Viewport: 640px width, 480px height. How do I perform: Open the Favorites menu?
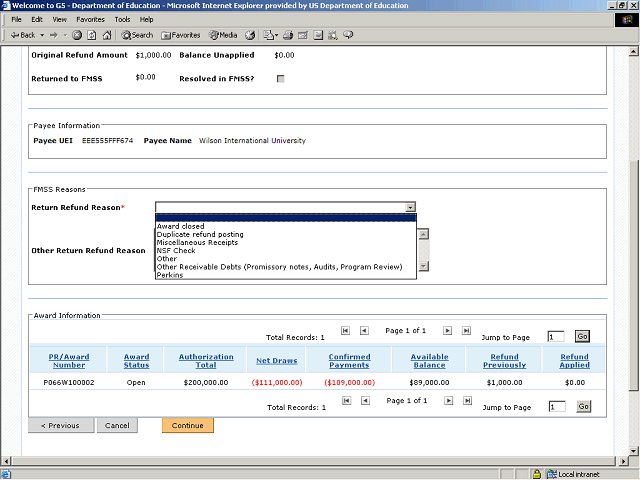coord(90,19)
